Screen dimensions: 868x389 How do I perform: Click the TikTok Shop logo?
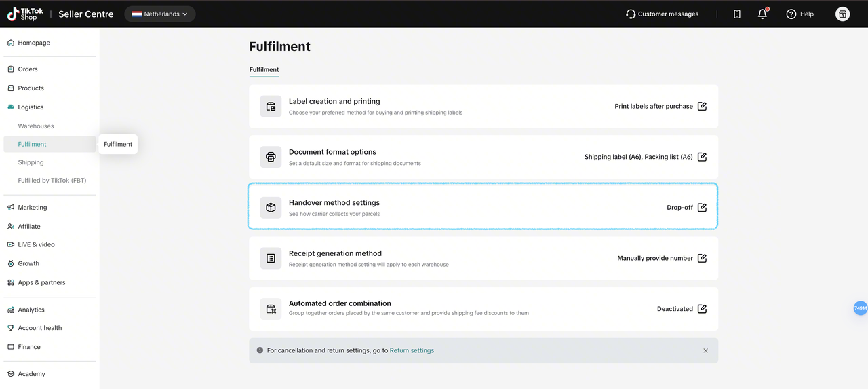coord(25,14)
